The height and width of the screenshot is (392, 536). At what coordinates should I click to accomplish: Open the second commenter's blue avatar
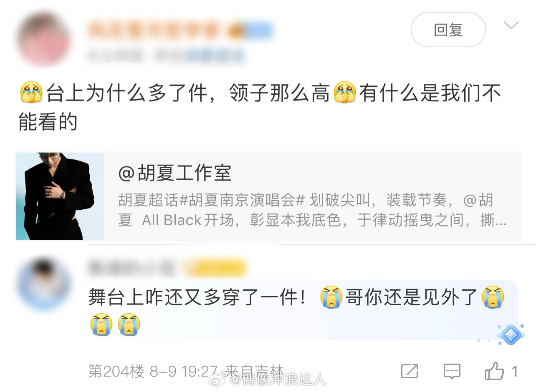pyautogui.click(x=44, y=284)
